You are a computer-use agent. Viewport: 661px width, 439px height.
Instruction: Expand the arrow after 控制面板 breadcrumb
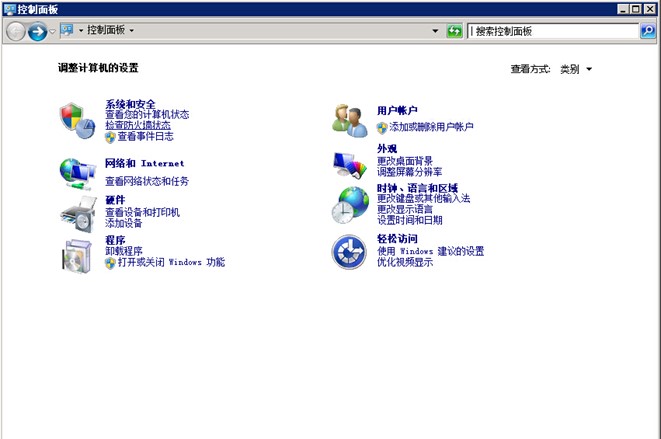click(x=131, y=31)
